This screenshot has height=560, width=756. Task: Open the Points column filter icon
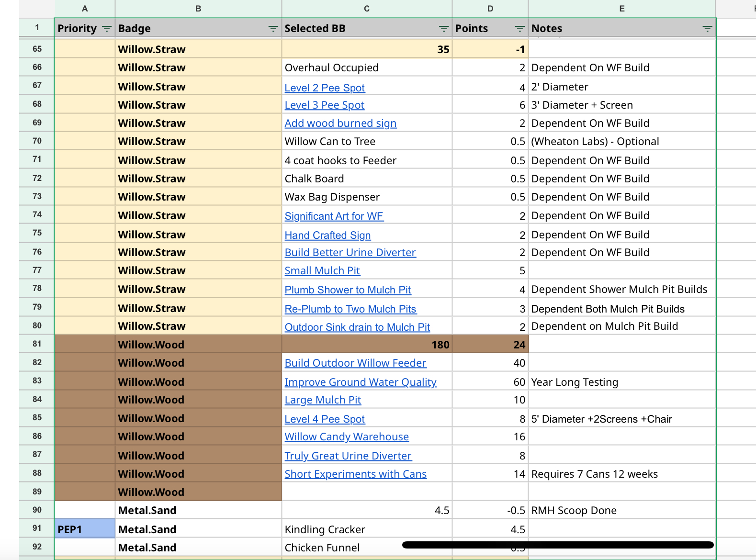[519, 29]
